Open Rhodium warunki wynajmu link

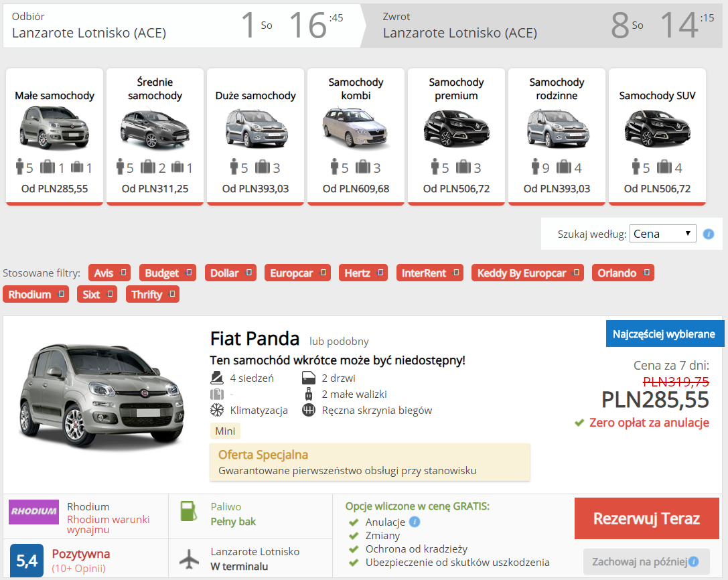(108, 524)
